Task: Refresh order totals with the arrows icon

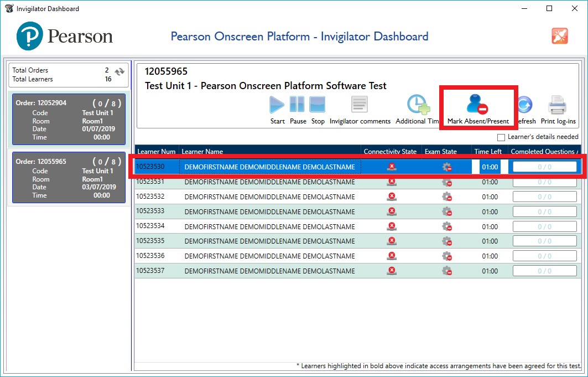Action: [x=119, y=72]
